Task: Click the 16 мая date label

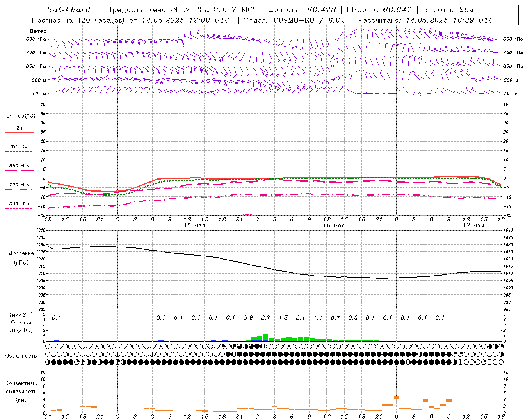Action: [x=334, y=226]
